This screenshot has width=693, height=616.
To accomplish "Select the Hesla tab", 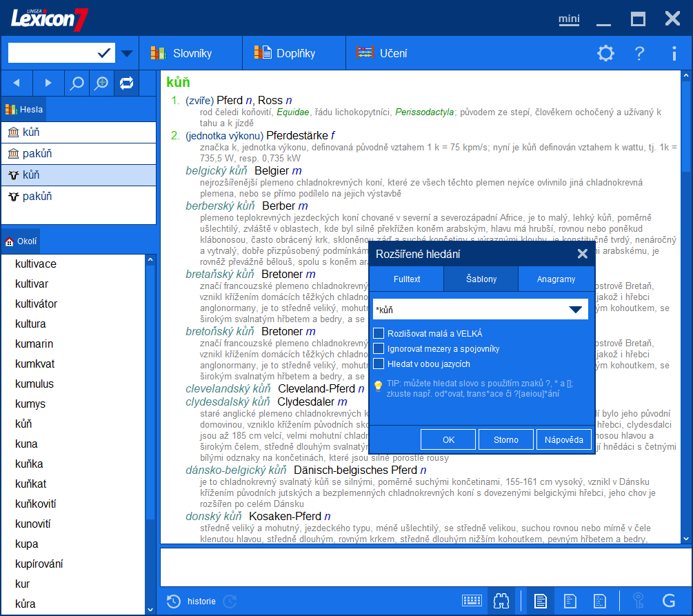I will 24,109.
